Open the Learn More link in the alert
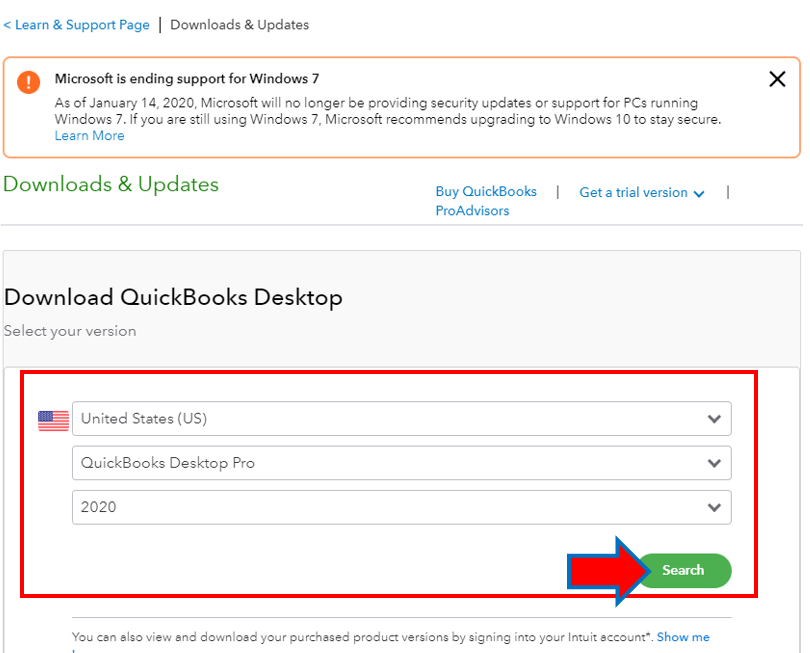 point(89,136)
